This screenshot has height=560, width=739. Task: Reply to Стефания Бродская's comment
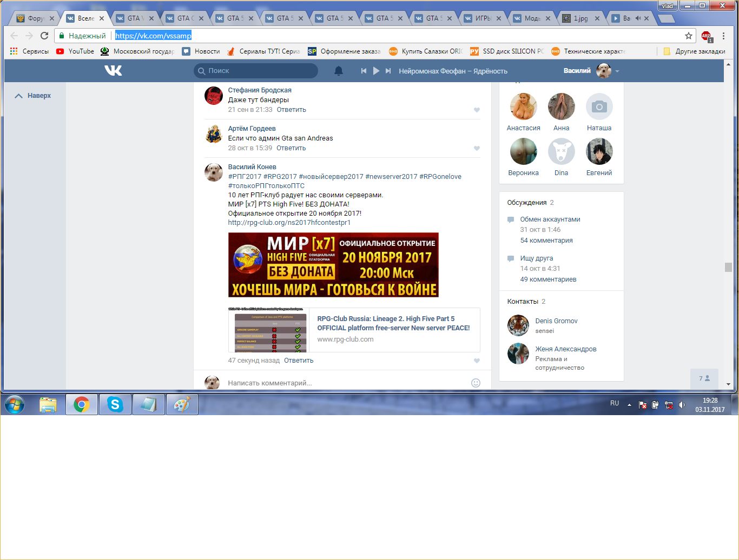click(x=291, y=110)
